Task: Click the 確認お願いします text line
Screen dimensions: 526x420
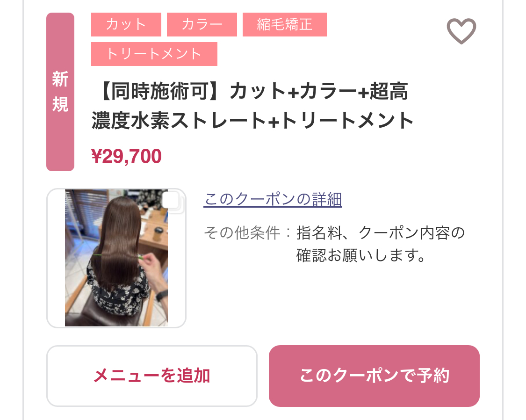Action: coord(361,255)
